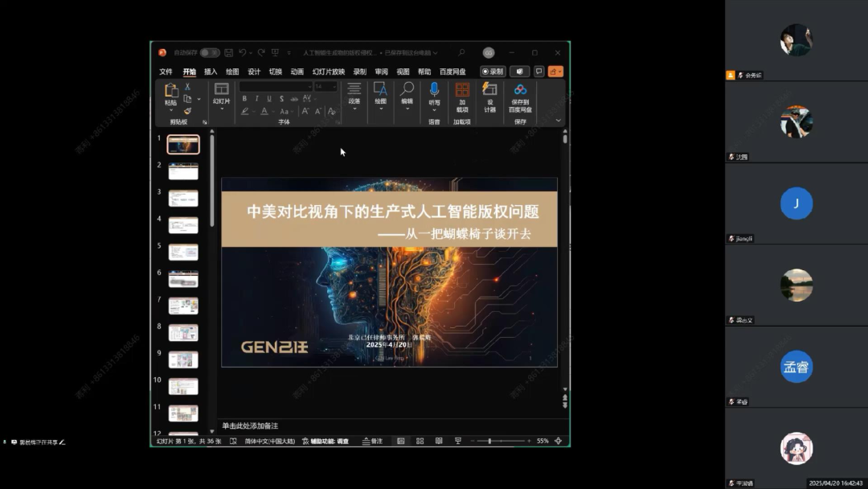Click the Dictate (听写) microphone icon
Screen dimensions: 868x489
click(434, 89)
